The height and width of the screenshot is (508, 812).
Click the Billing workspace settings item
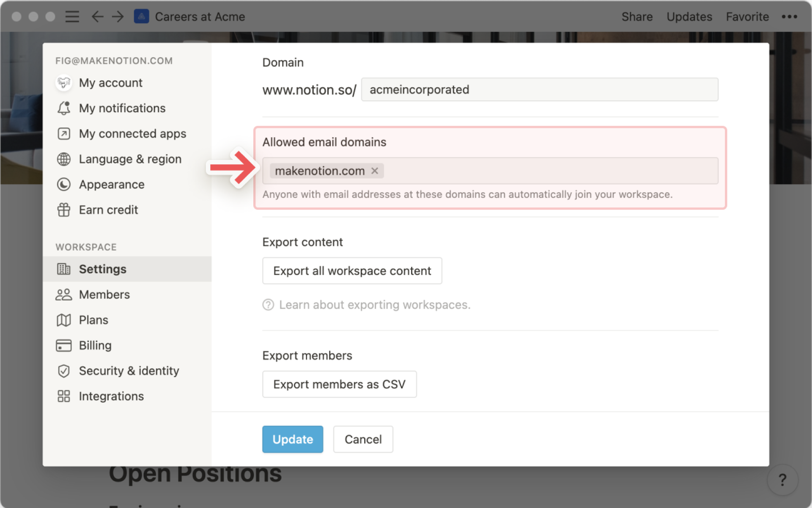coord(95,345)
